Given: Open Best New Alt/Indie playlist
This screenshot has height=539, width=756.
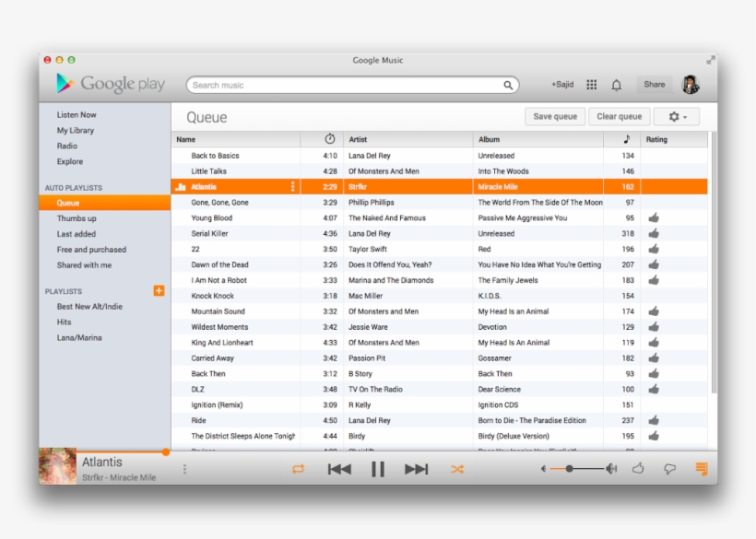Looking at the screenshot, I should pyautogui.click(x=89, y=306).
